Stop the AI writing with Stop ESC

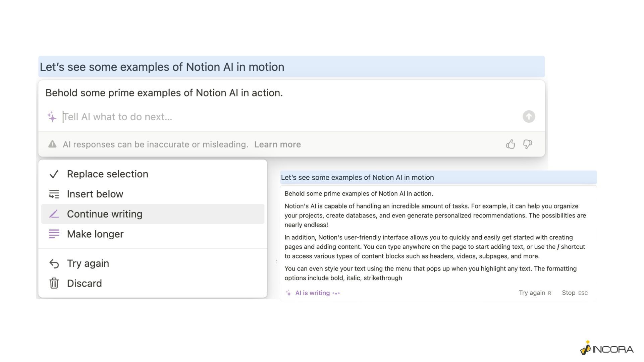(x=575, y=293)
